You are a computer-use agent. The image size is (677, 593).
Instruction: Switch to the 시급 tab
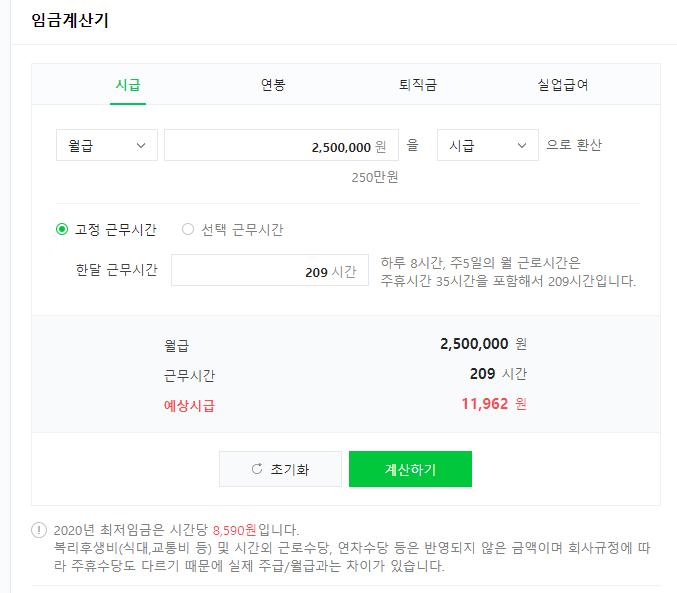pyautogui.click(x=127, y=85)
